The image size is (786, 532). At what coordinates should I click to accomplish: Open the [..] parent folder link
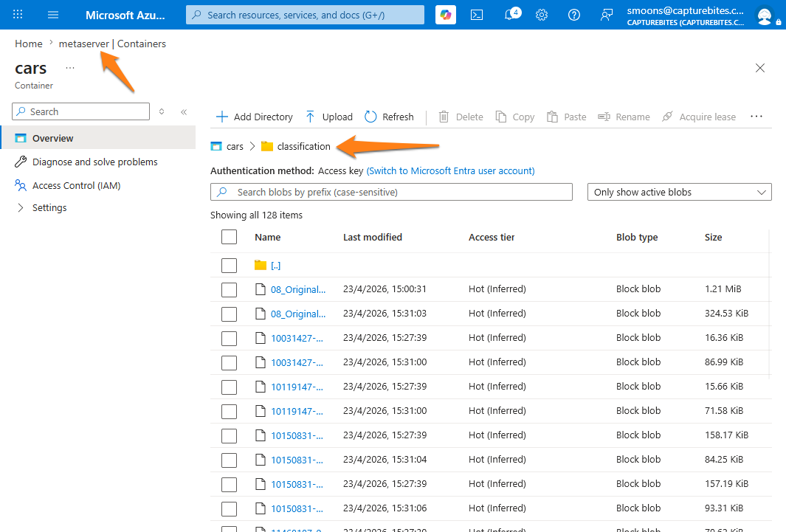276,266
